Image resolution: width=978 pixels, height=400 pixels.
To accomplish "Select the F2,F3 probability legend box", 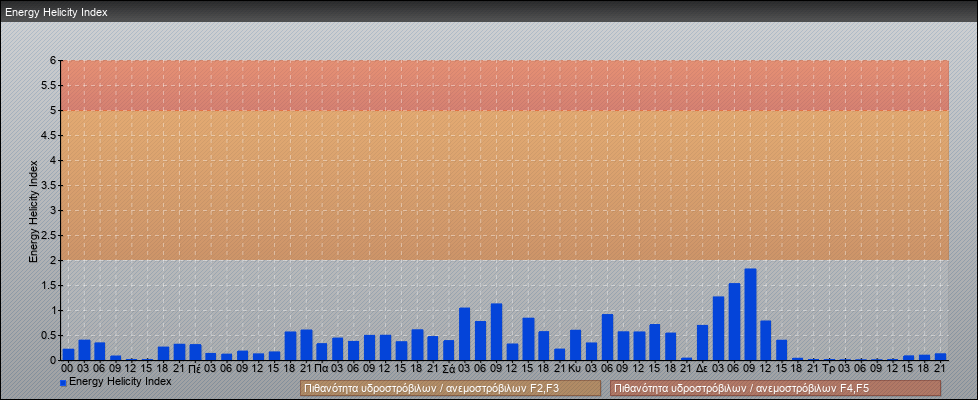I will tap(450, 388).
